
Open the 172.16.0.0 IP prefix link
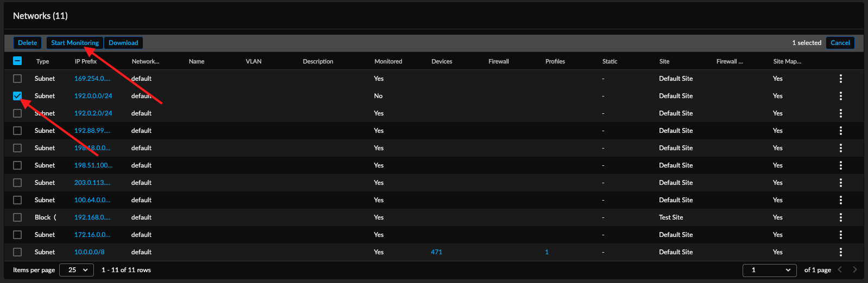92,235
